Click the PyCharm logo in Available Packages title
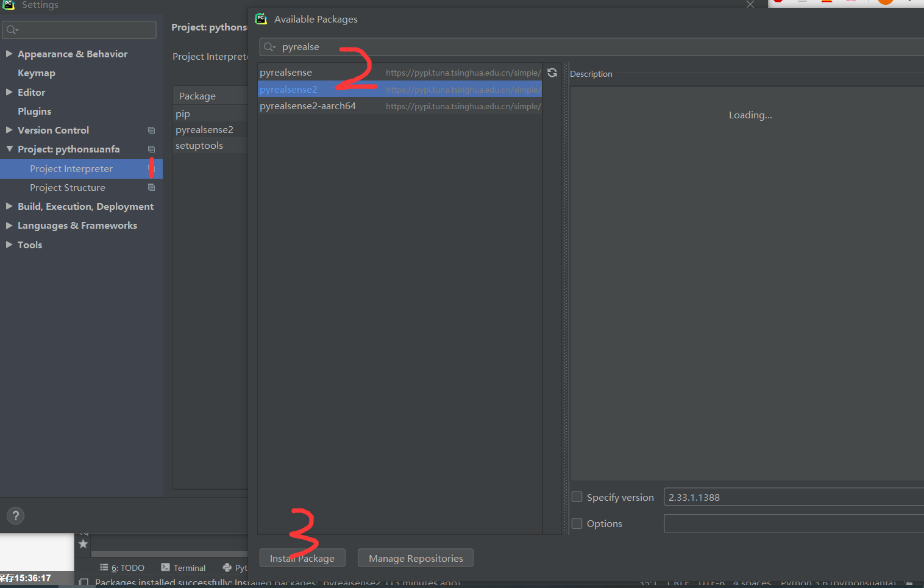924x588 pixels. [261, 18]
